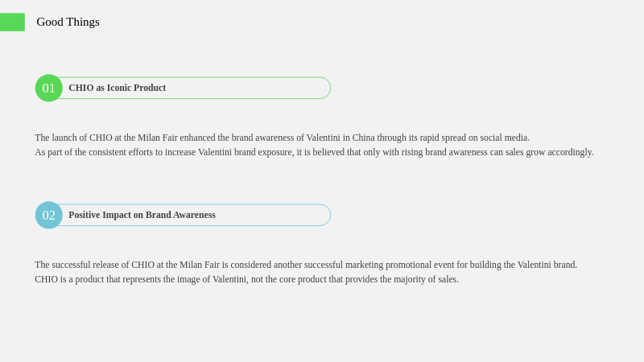Image resolution: width=644 pixels, height=362 pixels.
Task: Click empty space inside the green pill shape
Action: 246,88
